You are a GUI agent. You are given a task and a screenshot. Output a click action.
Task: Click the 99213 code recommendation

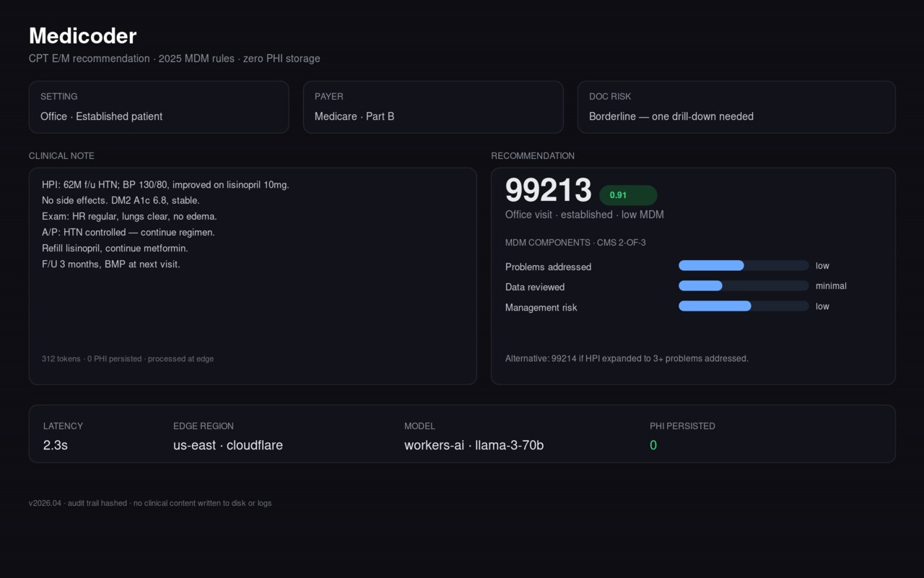(x=548, y=190)
